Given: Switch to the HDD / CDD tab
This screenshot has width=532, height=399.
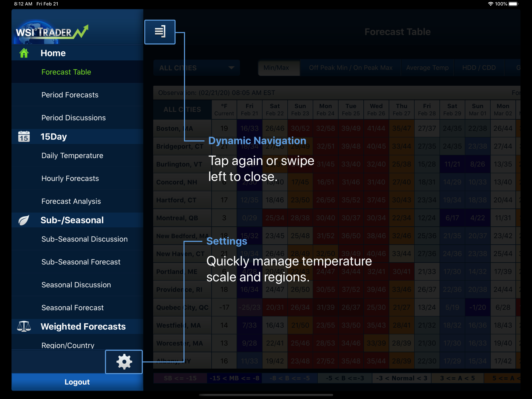Looking at the screenshot, I should pos(479,68).
